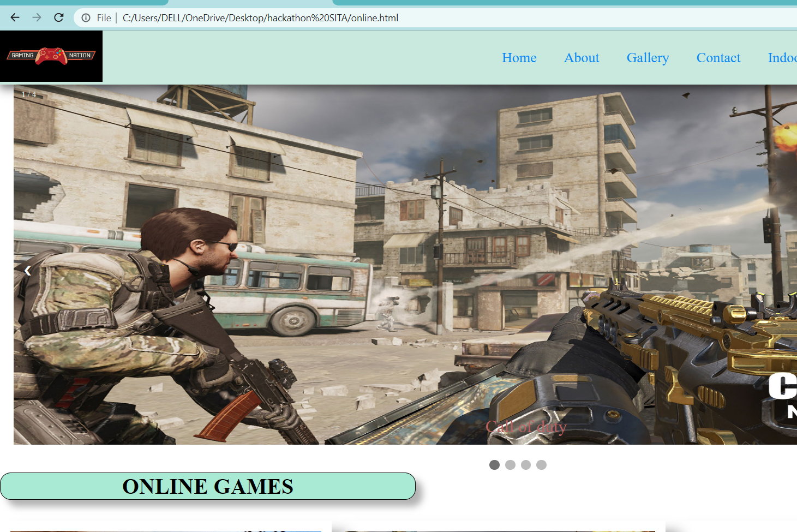Open the Indoor nav link at the edge
The height and width of the screenshot is (532, 797).
pos(782,58)
